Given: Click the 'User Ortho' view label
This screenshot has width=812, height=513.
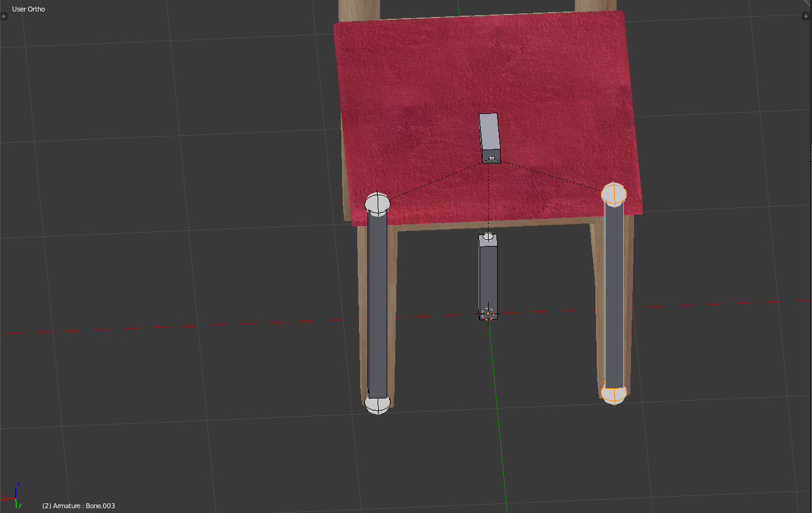Looking at the screenshot, I should (28, 9).
